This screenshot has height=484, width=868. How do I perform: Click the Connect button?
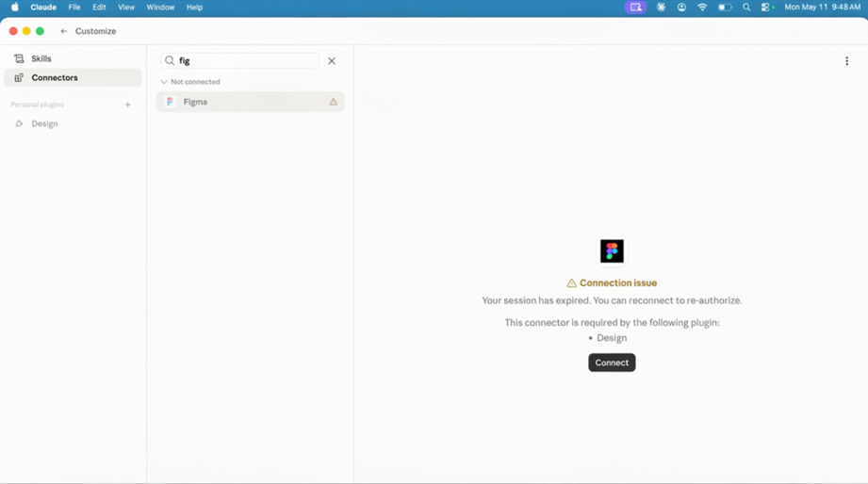pos(612,363)
